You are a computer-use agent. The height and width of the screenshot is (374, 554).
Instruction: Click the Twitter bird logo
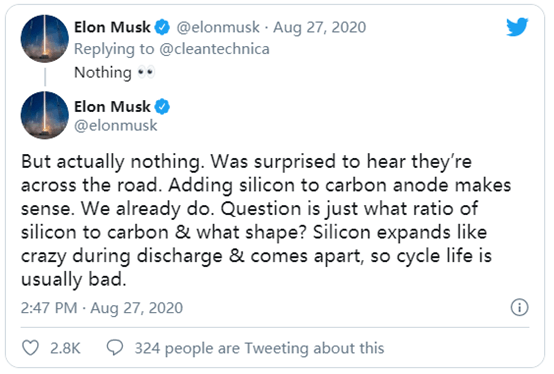click(x=517, y=27)
